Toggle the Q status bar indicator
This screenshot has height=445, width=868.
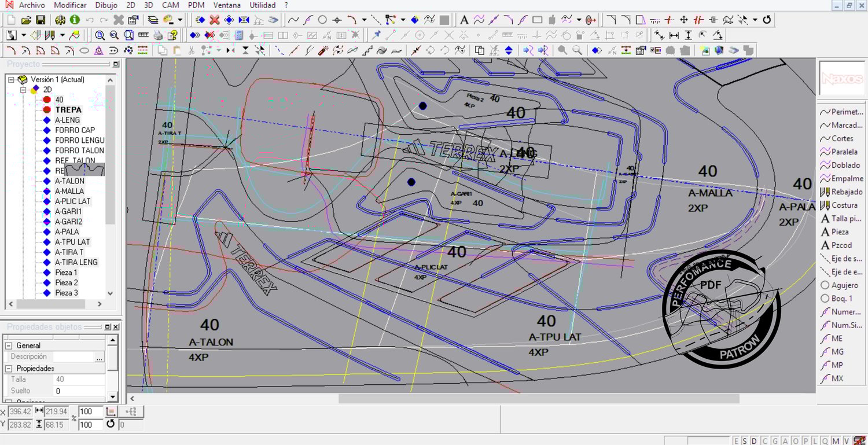[x=825, y=441]
